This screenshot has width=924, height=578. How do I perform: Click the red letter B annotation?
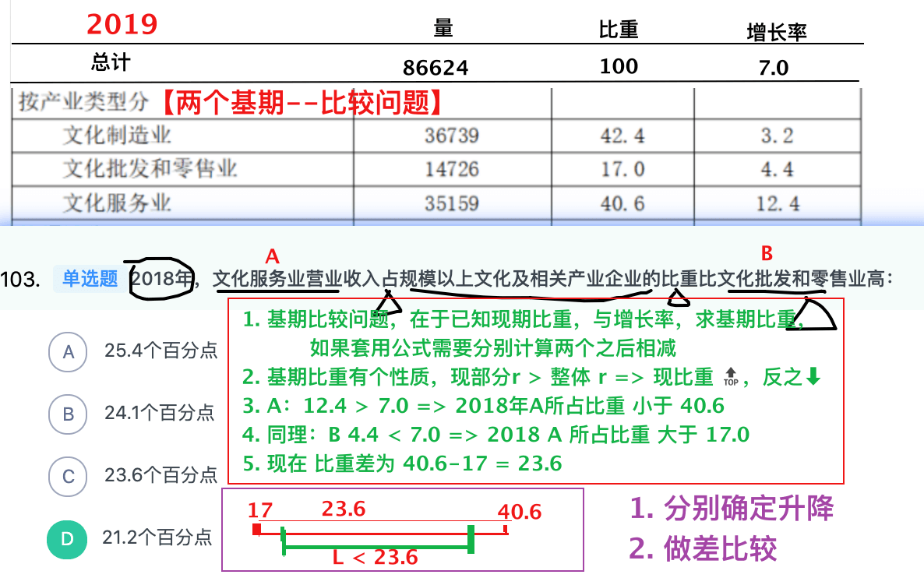click(x=767, y=253)
